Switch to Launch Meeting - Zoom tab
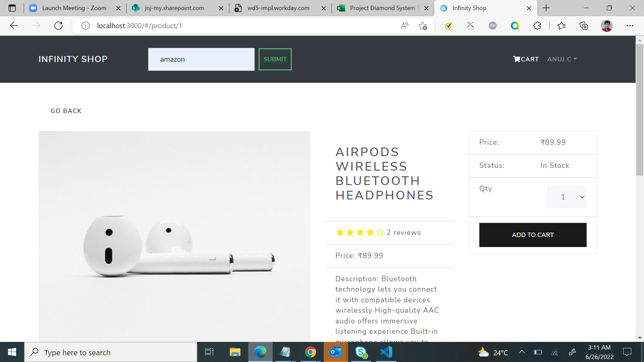This screenshot has height=362, width=644. [74, 8]
